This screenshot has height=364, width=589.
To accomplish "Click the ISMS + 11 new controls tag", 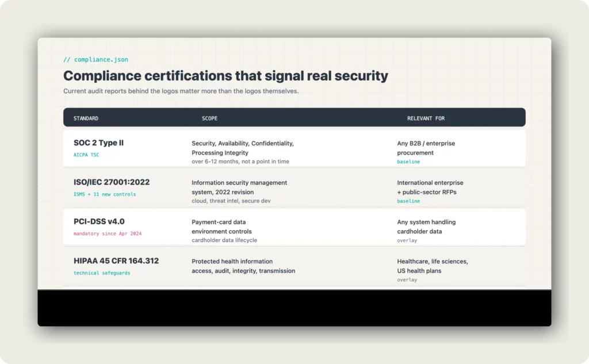I will point(105,194).
